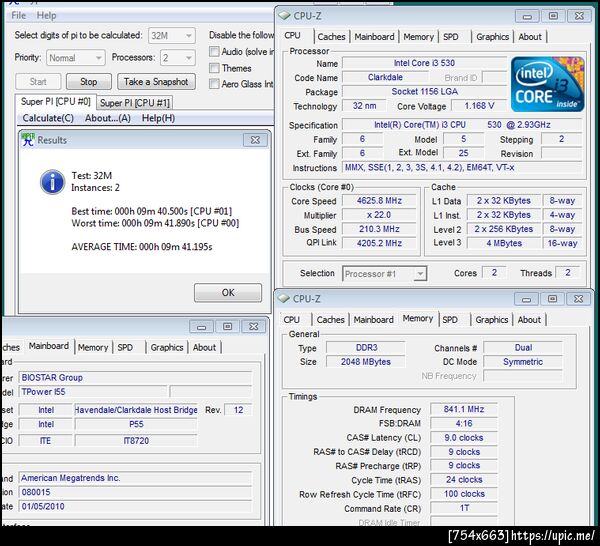
Task: Open the Help menu in HyperPI
Action: [x=46, y=15]
